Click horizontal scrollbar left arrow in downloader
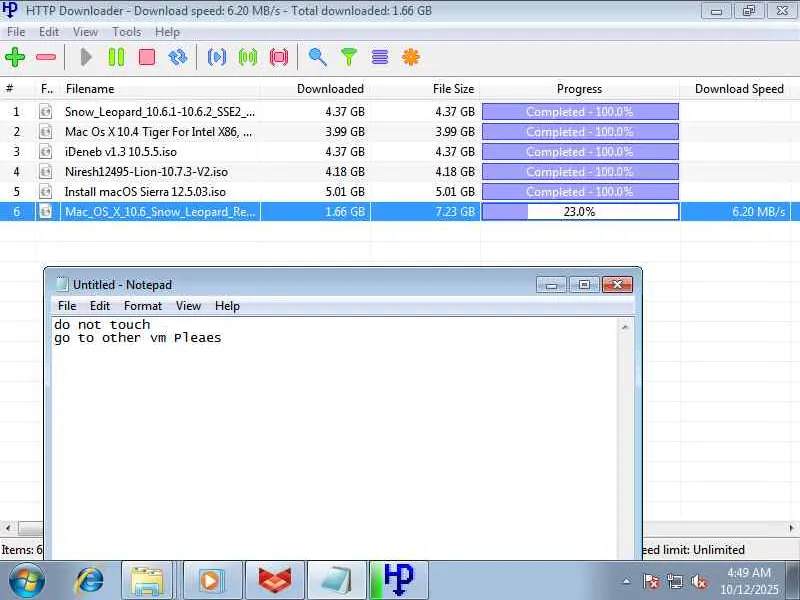This screenshot has width=800, height=600. [8, 528]
